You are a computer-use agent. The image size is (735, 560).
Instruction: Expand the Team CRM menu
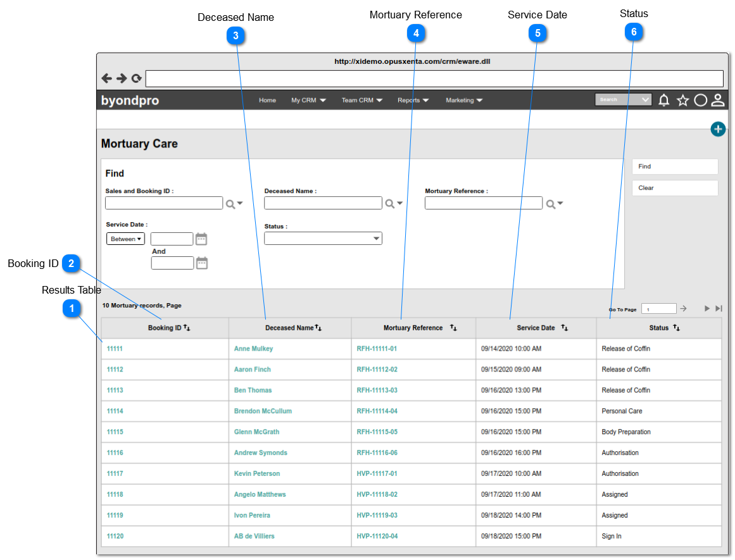(362, 100)
